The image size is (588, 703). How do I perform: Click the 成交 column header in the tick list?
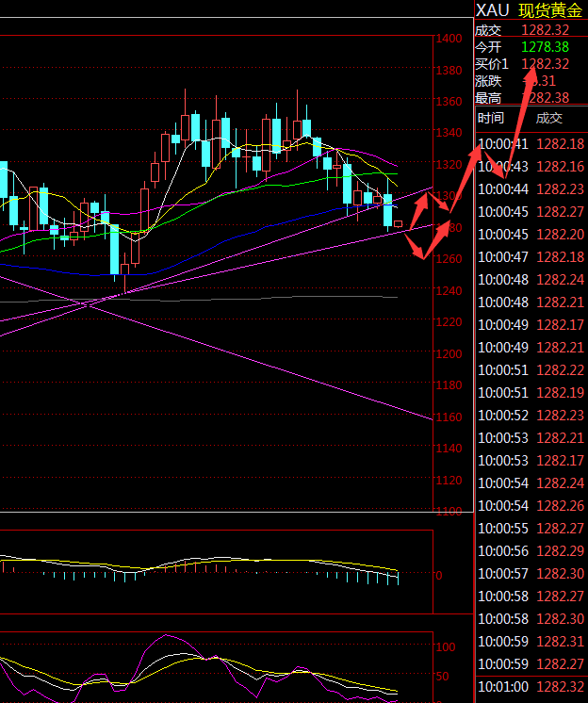(549, 118)
